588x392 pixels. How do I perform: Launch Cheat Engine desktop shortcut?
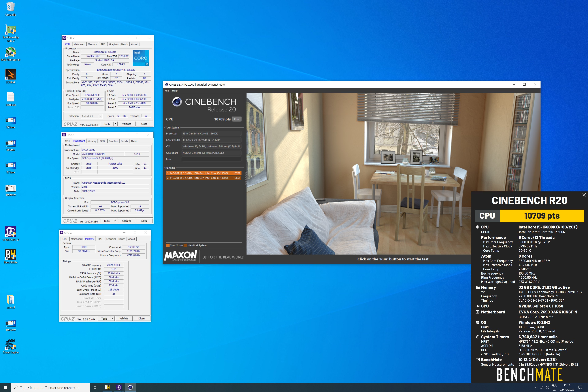[x=11, y=346]
